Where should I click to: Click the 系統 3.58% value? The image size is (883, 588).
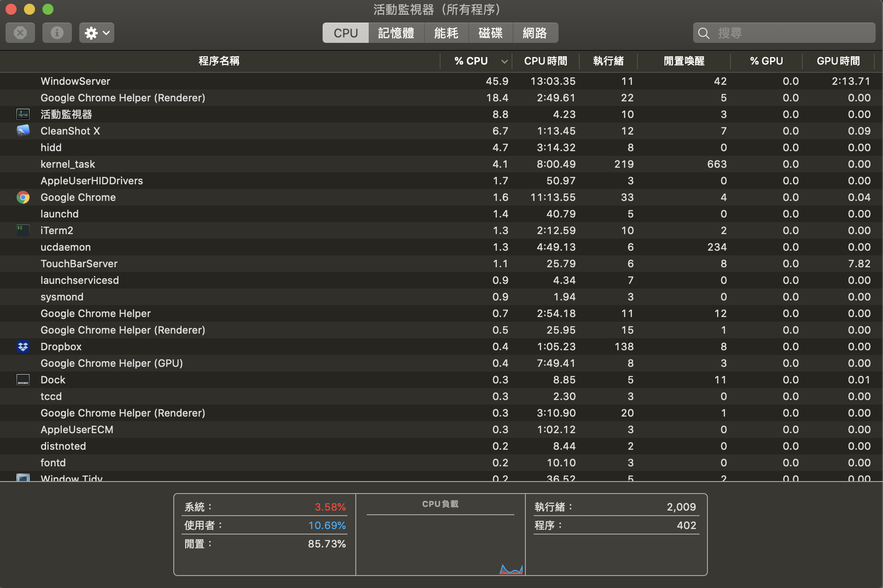click(330, 507)
